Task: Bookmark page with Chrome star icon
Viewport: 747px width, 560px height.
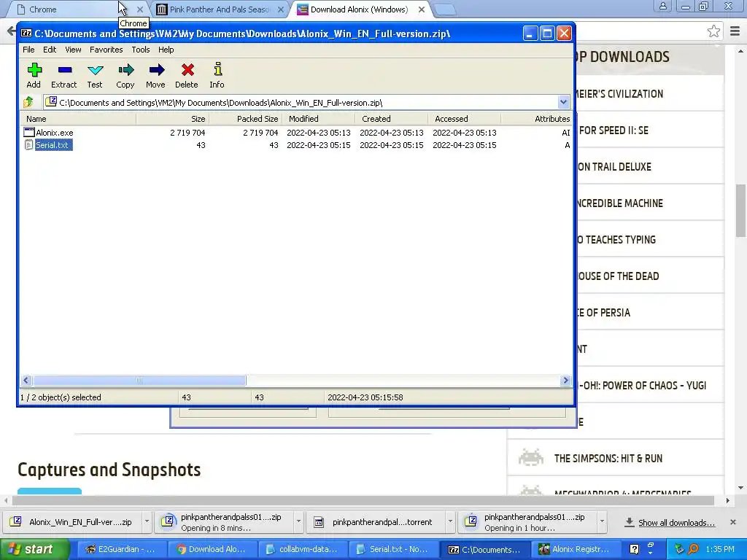Action: point(713,31)
